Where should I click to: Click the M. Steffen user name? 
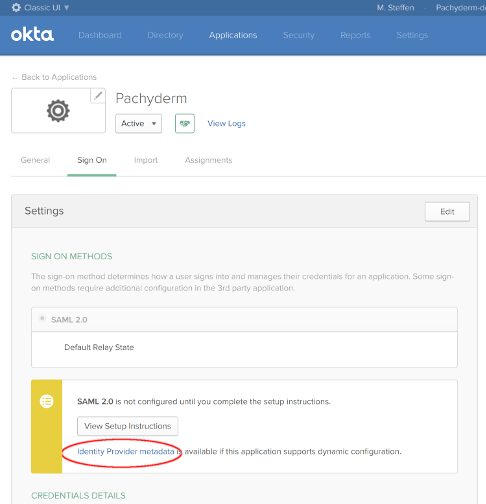point(396,8)
